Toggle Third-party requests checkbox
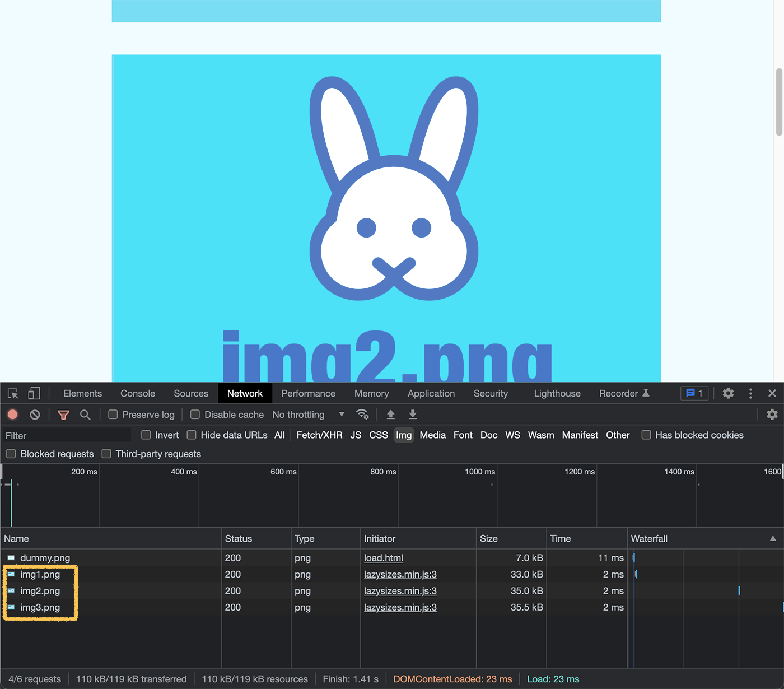The image size is (784, 689). point(106,454)
